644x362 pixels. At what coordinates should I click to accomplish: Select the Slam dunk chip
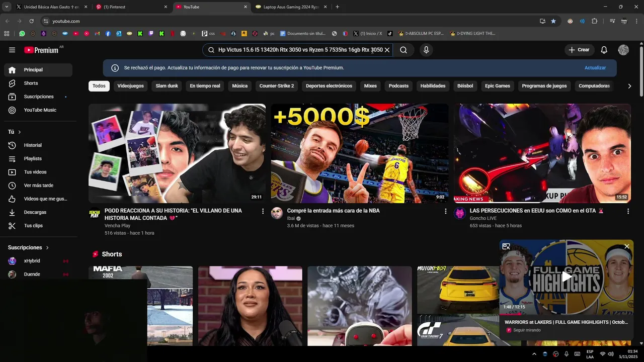(x=167, y=86)
